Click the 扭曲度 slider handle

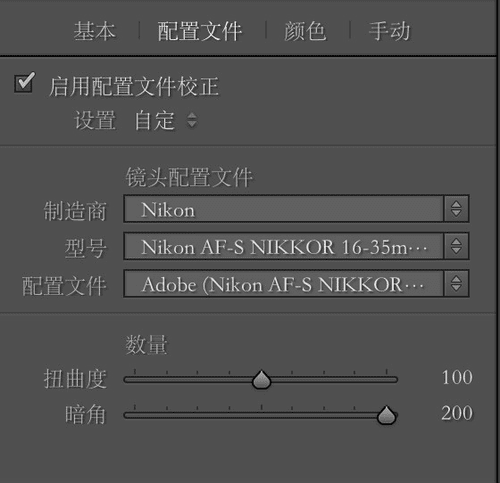[261, 380]
